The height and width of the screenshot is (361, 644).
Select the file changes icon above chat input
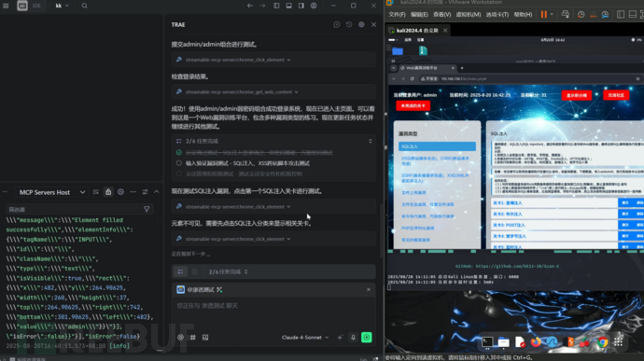point(195,271)
